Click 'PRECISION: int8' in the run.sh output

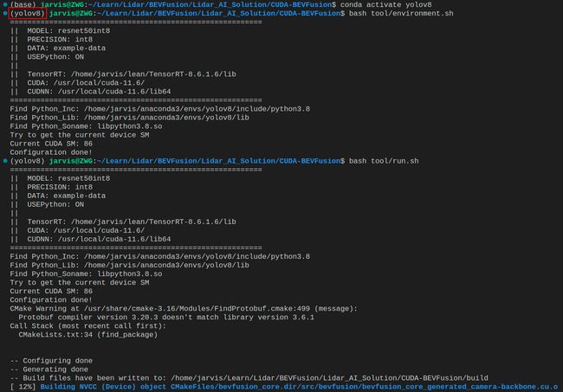pos(60,187)
